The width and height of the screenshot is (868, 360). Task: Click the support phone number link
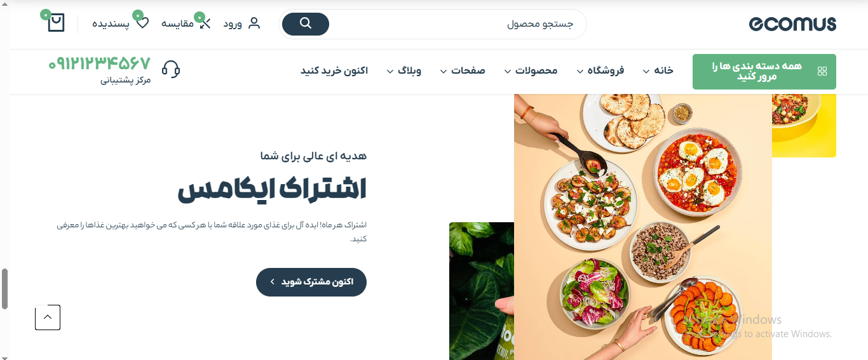(x=99, y=63)
